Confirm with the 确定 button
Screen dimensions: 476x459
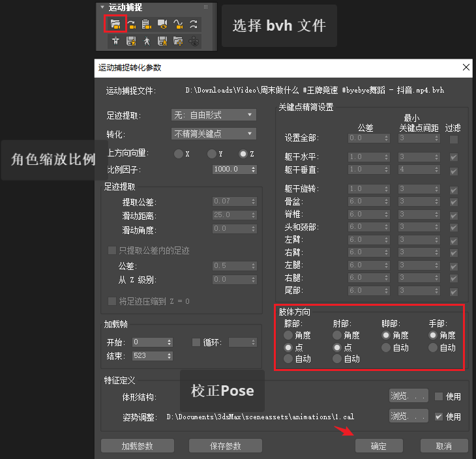point(379,446)
